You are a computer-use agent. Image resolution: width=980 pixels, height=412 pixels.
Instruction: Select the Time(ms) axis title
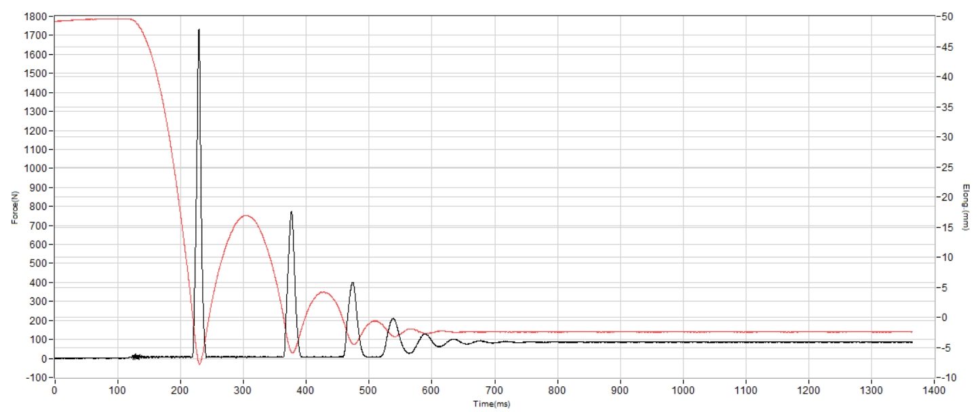click(x=492, y=404)
